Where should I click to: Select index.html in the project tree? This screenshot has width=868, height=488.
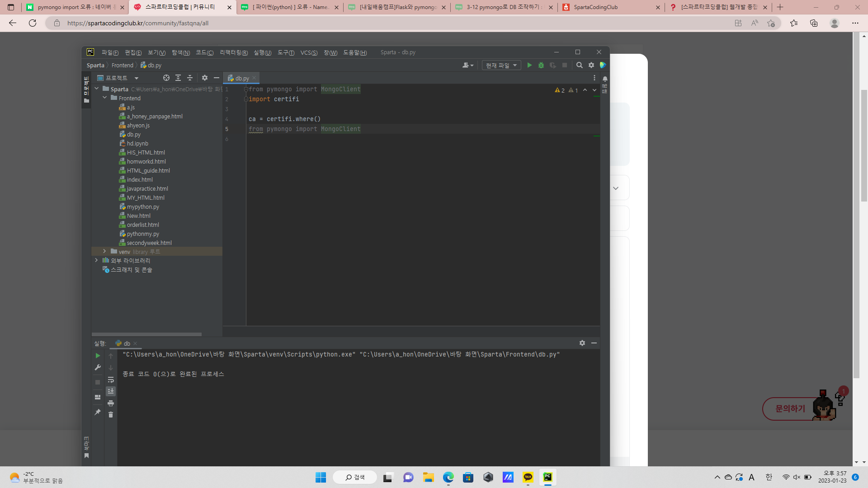140,179
